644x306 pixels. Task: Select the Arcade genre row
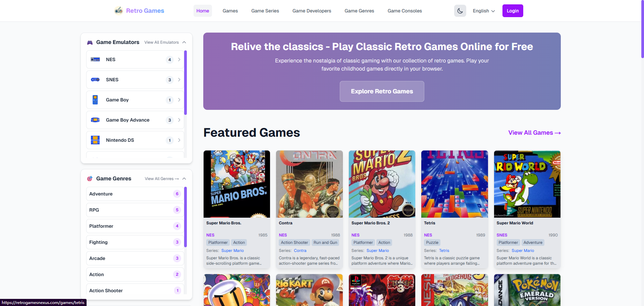(x=135, y=258)
